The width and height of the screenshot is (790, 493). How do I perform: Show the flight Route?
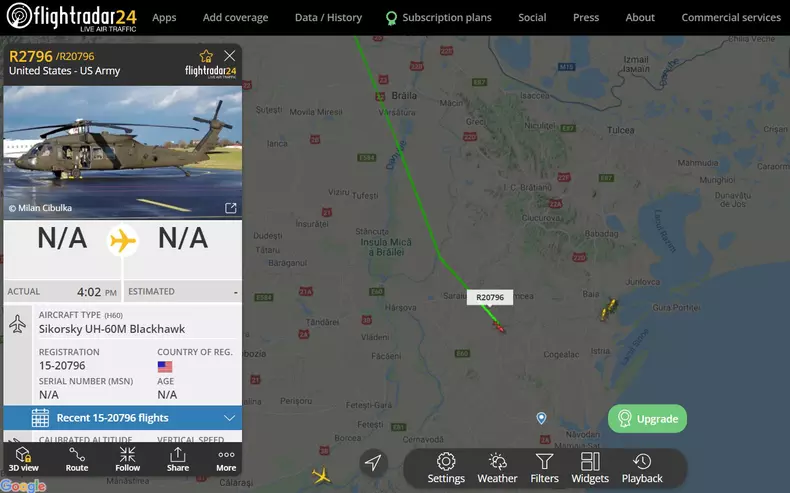(77, 459)
